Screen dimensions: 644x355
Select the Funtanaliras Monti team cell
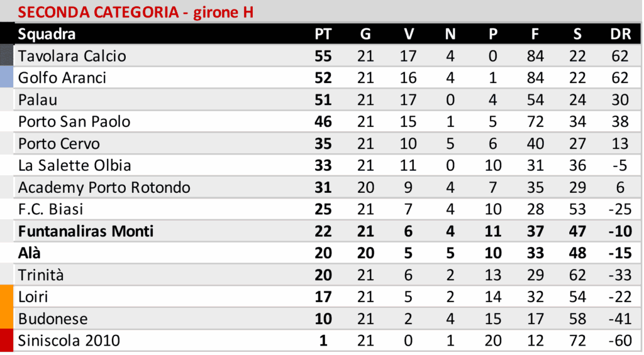(x=86, y=231)
